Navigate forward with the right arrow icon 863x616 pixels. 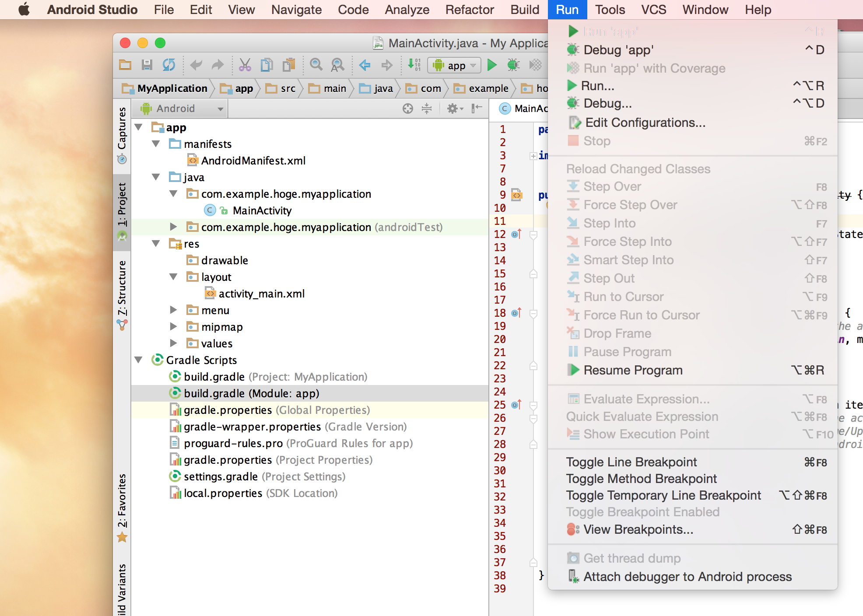pos(387,65)
